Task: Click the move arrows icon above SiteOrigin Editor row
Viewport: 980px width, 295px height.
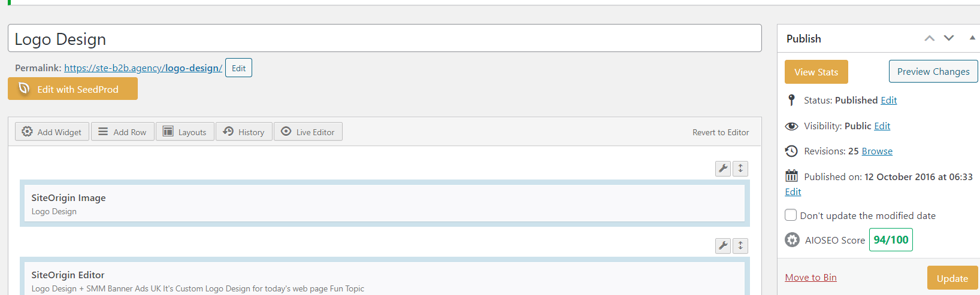Action: coord(740,246)
